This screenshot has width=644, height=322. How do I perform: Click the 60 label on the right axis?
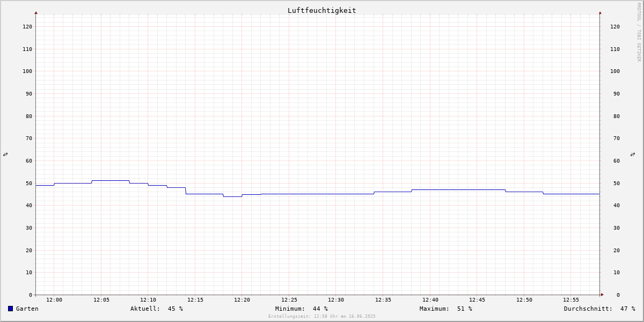click(x=617, y=160)
